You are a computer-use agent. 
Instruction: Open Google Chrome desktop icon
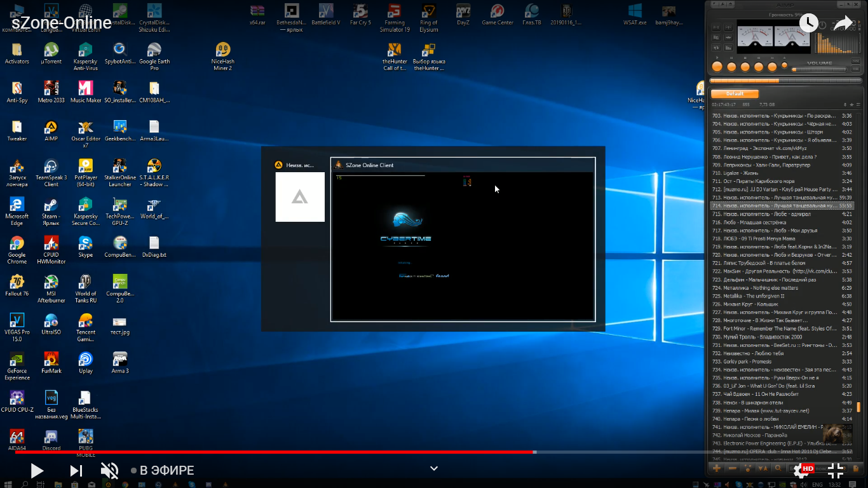(17, 250)
